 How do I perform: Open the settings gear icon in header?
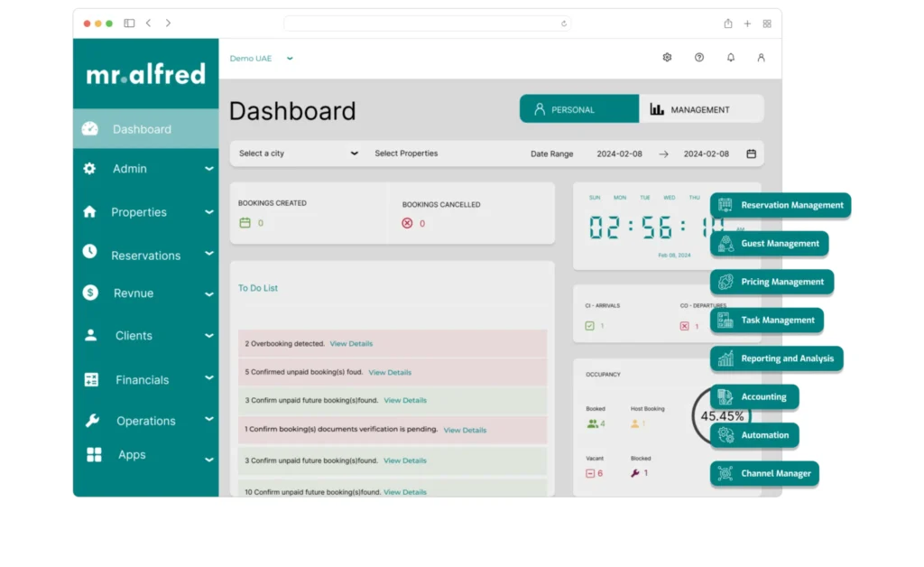click(667, 58)
